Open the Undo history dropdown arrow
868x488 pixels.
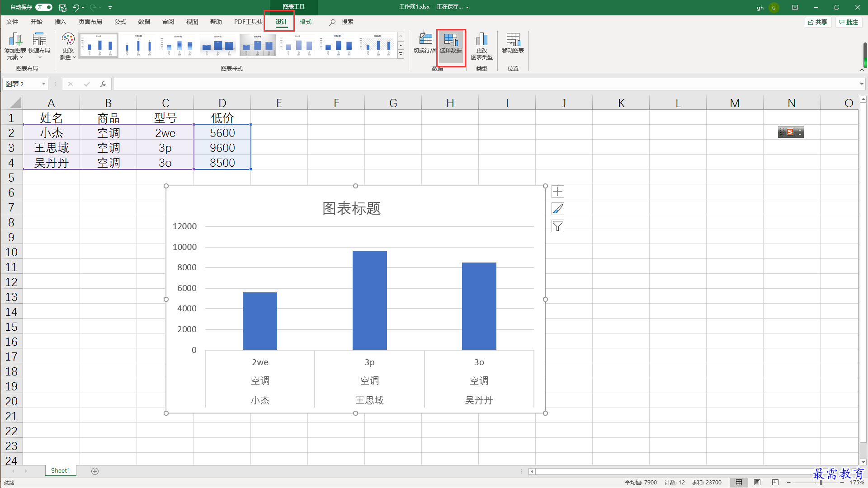[83, 7]
